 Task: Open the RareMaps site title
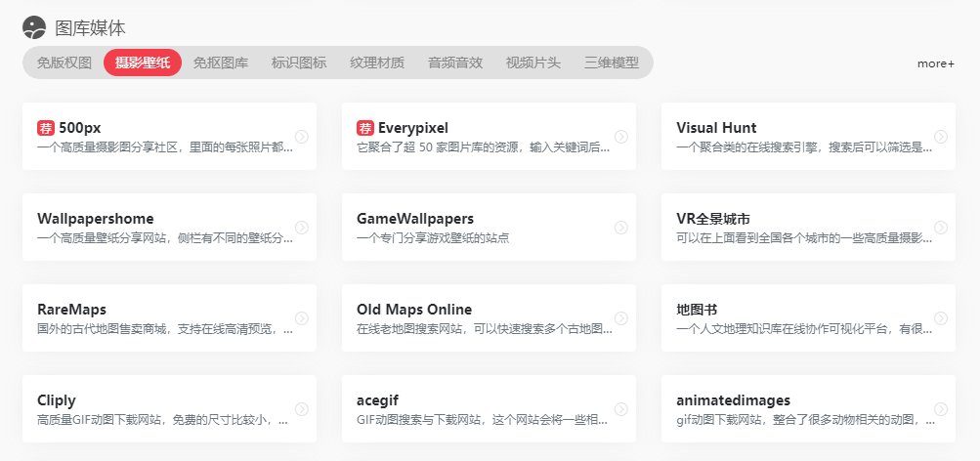click(x=72, y=310)
